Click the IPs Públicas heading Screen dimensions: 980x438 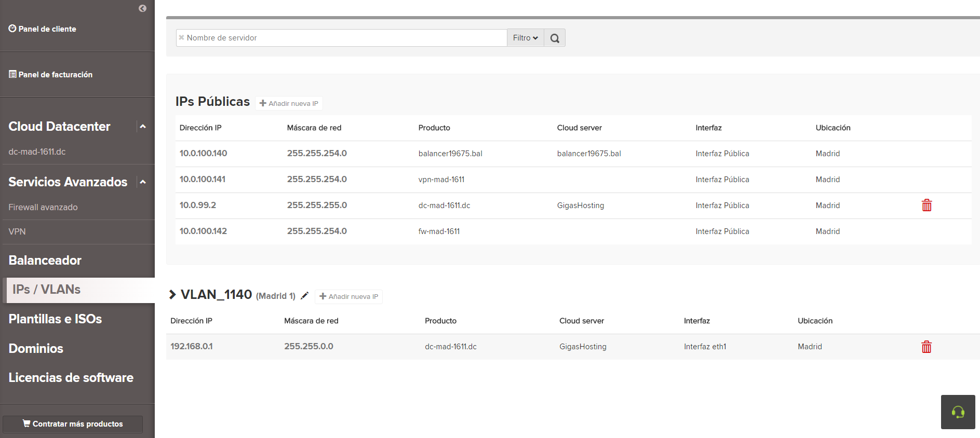(x=212, y=101)
